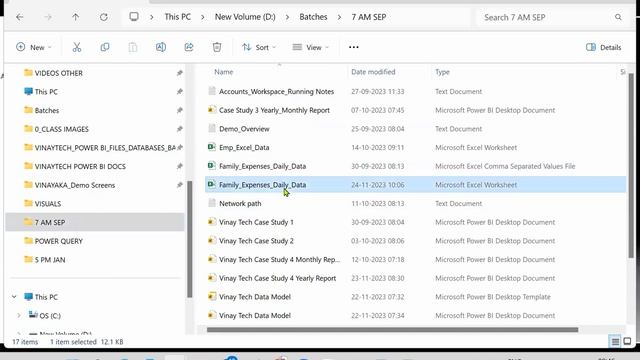Click text file icon of Network path

pyautogui.click(x=211, y=203)
